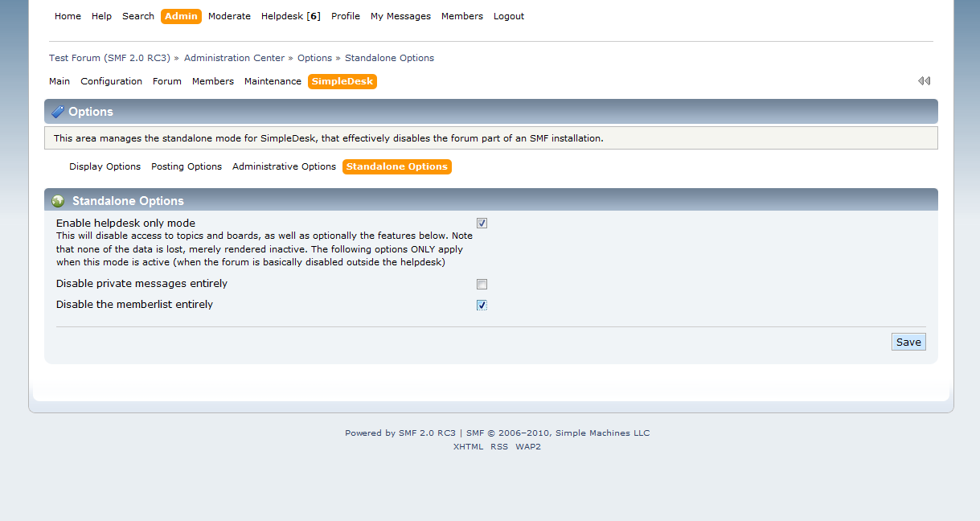Open the Moderate menu
980x521 pixels.
[x=229, y=16]
